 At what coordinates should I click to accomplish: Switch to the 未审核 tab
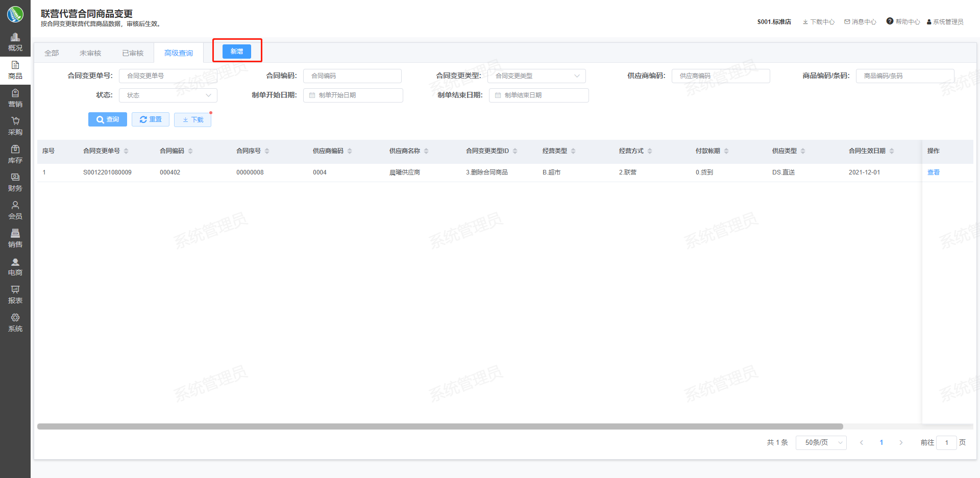point(90,53)
